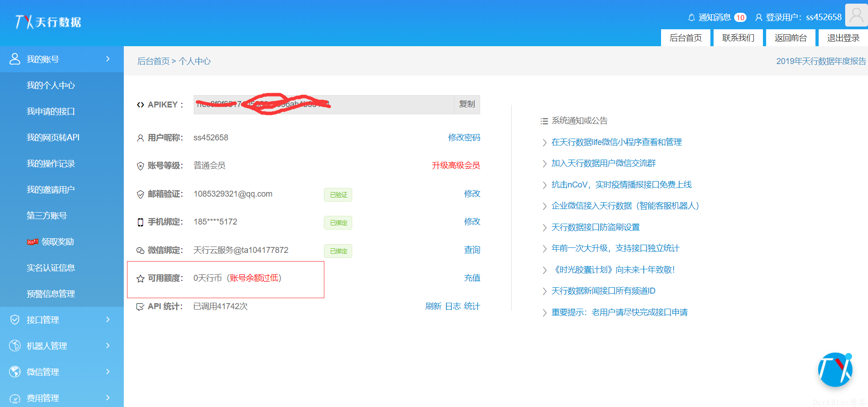The width and height of the screenshot is (868, 407).
Task: Click the 我的账号 person icon in sidebar
Action: pos(15,59)
